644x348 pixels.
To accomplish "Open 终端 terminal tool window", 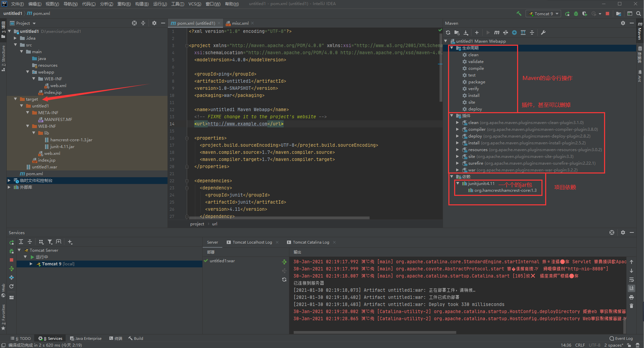I will [116, 338].
